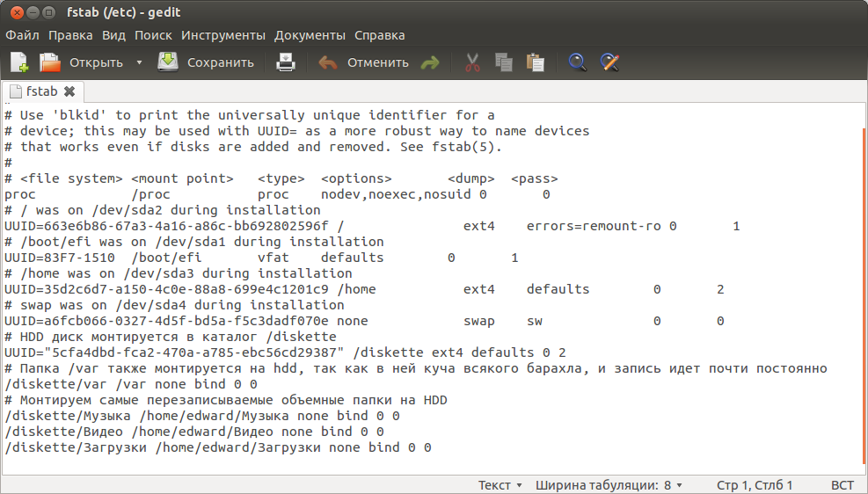Image resolution: width=868 pixels, height=494 pixels.
Task: Click the '# /home was on /dev/sda3' comment
Action: (x=179, y=273)
